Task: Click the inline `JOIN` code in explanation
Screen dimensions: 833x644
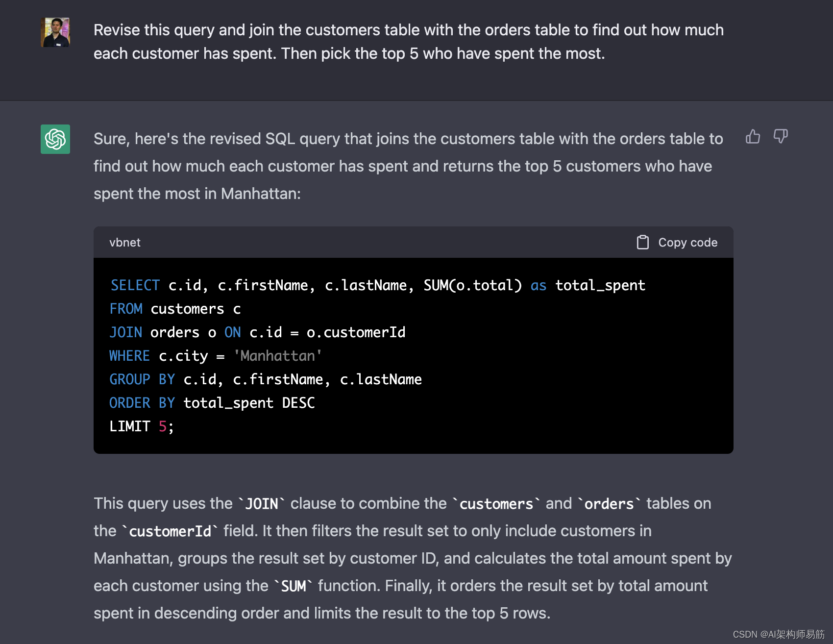Action: point(262,504)
